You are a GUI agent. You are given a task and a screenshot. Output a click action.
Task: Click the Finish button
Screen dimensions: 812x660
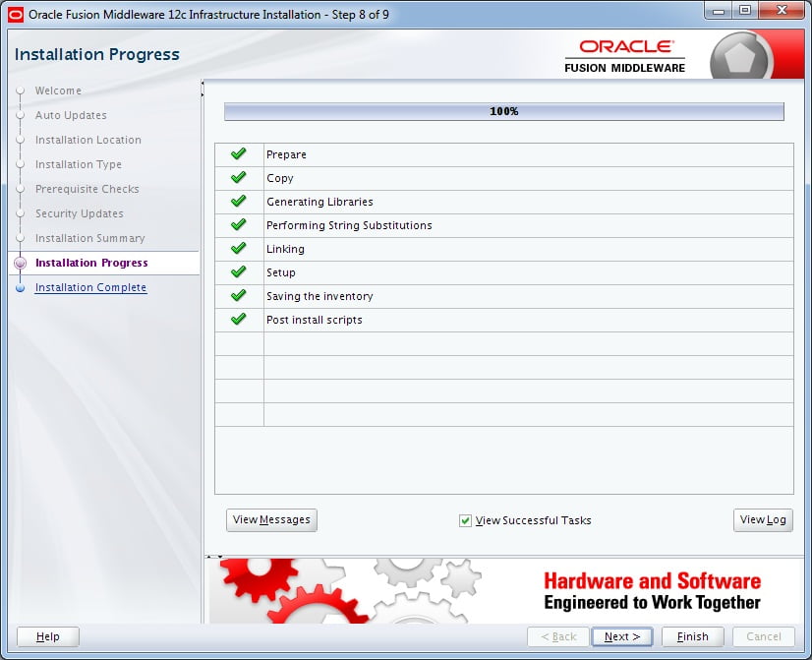[692, 636]
